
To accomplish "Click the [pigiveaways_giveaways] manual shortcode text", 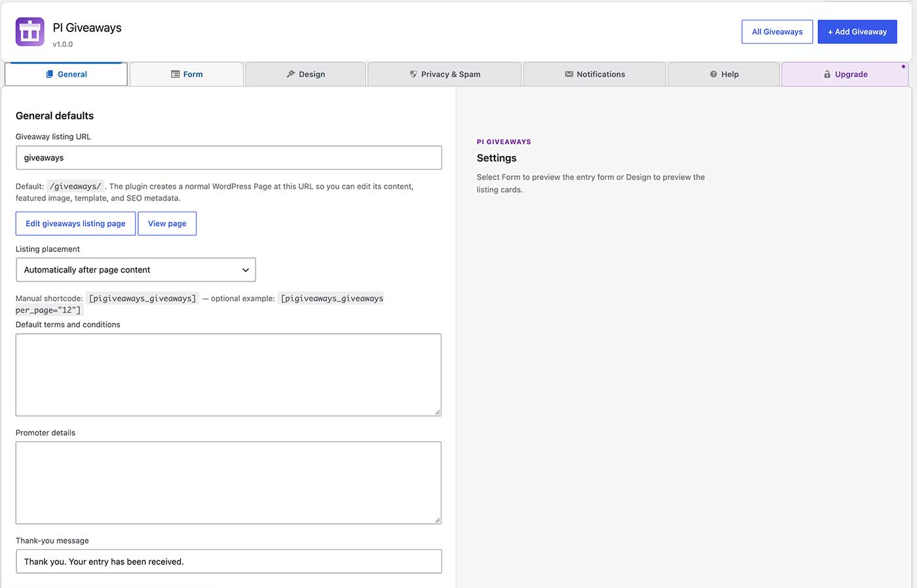I will pos(142,299).
